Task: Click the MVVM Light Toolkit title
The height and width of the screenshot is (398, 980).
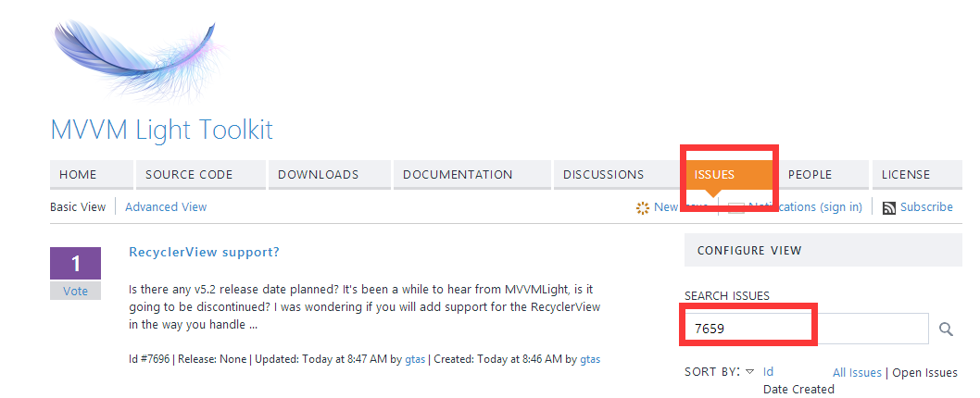Action: 161,130
